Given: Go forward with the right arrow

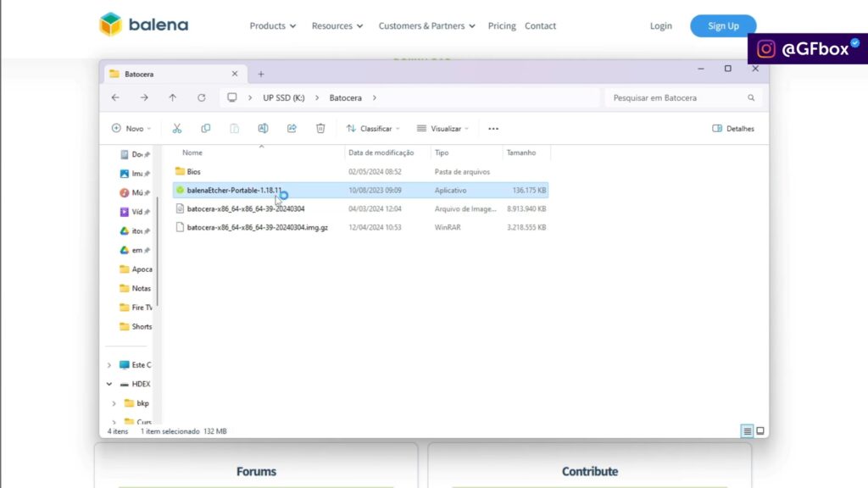Looking at the screenshot, I should point(144,98).
